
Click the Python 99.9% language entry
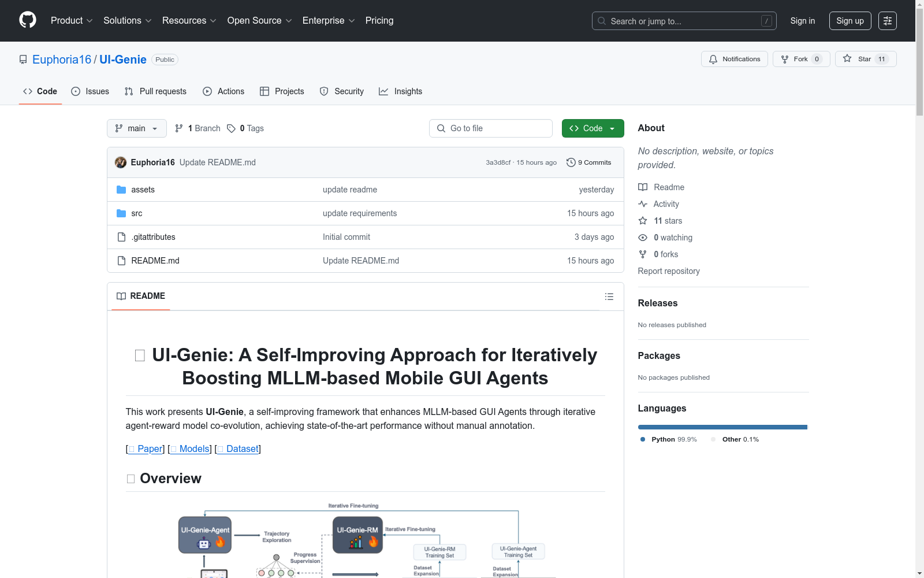(668, 439)
